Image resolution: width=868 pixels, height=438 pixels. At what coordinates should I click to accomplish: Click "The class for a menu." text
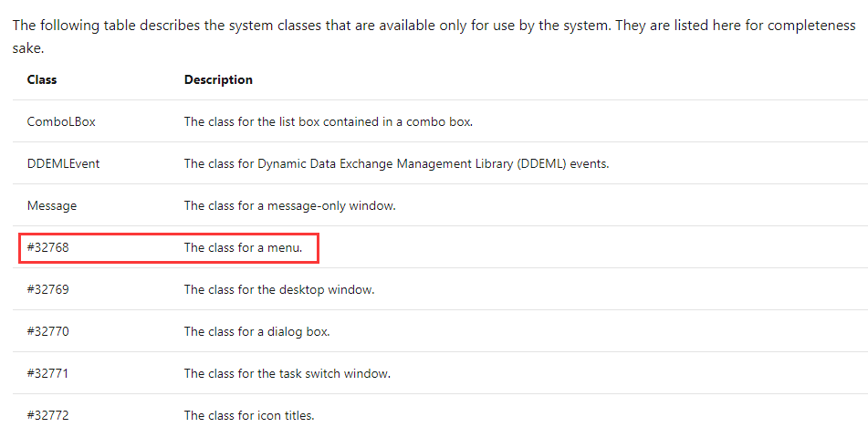243,247
